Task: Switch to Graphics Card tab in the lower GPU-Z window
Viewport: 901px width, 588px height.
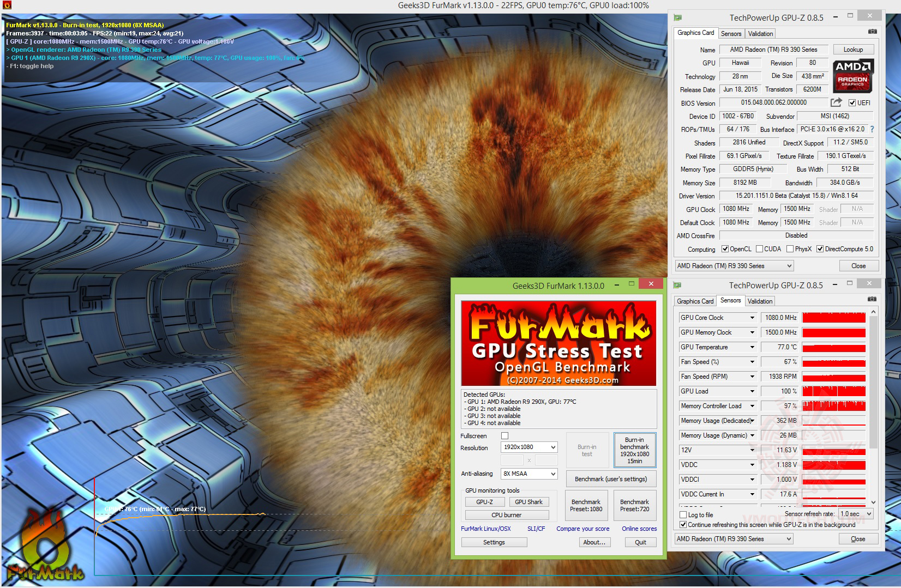Action: tap(695, 301)
